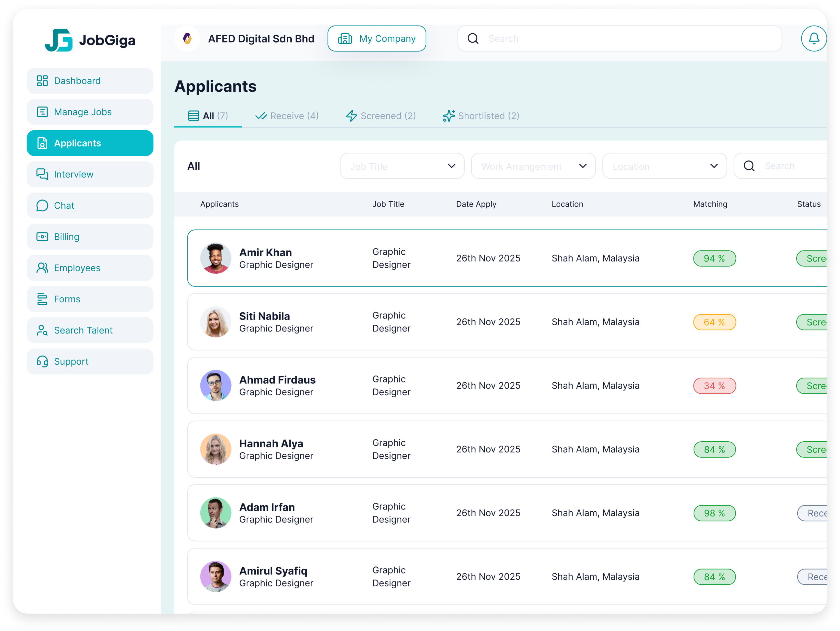Select the Receive (4) tab

pyautogui.click(x=287, y=116)
